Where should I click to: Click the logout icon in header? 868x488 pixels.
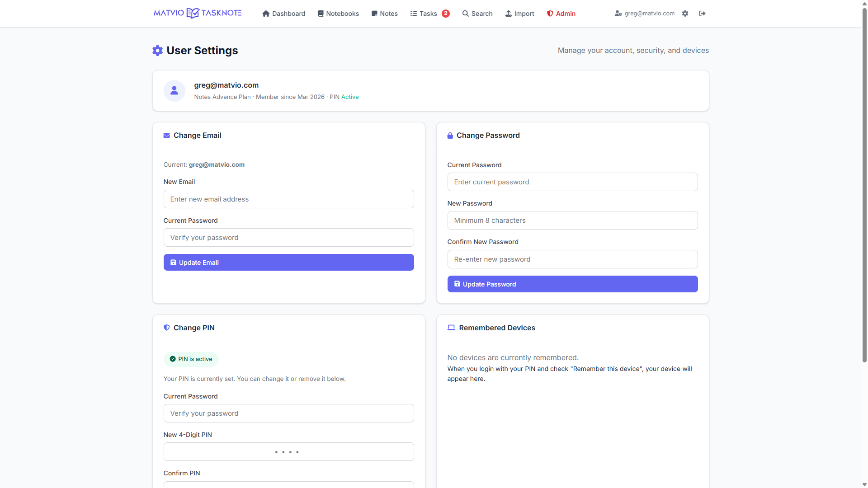click(x=702, y=14)
